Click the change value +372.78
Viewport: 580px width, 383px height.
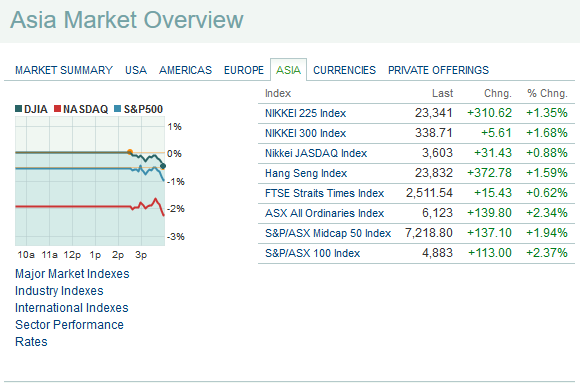[x=489, y=173]
